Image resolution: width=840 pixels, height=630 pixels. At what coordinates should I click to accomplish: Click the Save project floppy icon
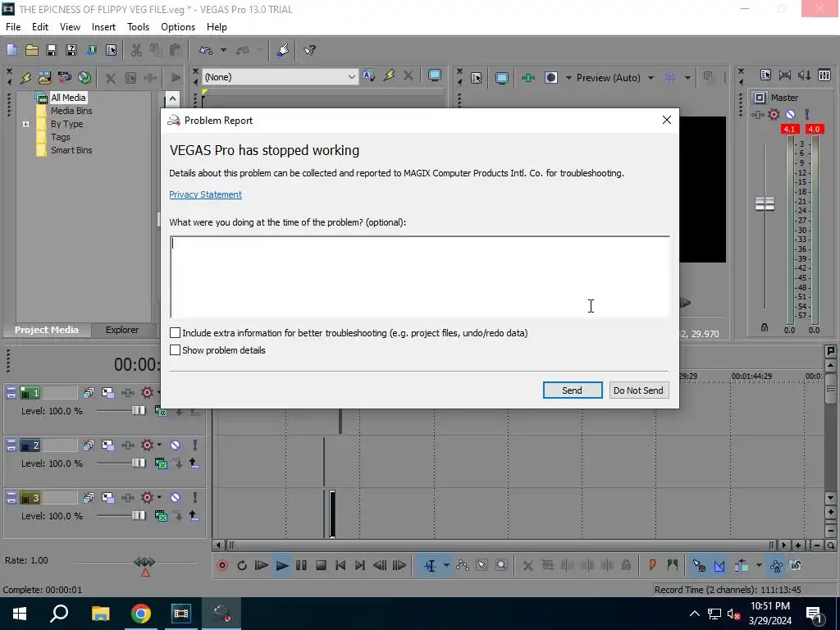(x=52, y=50)
